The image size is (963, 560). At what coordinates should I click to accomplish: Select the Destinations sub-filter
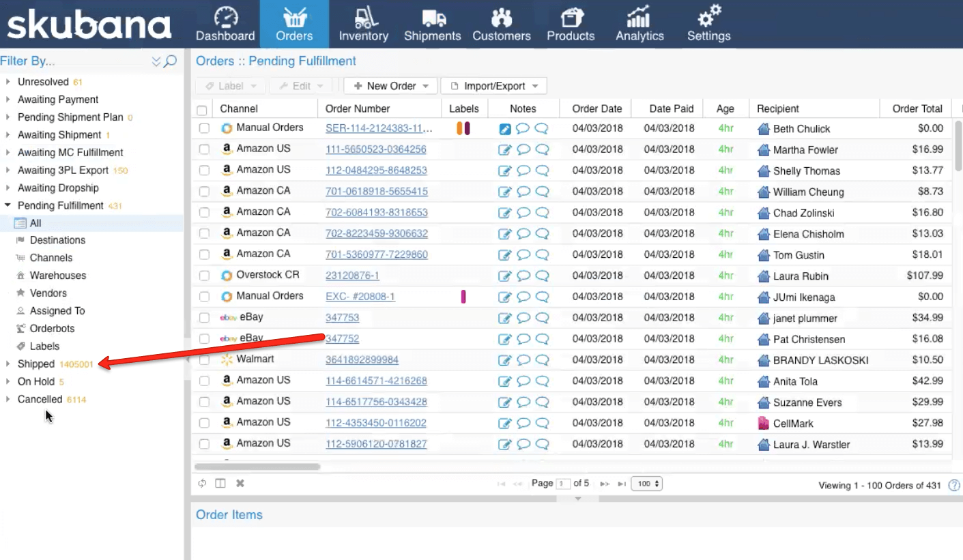[x=57, y=240]
